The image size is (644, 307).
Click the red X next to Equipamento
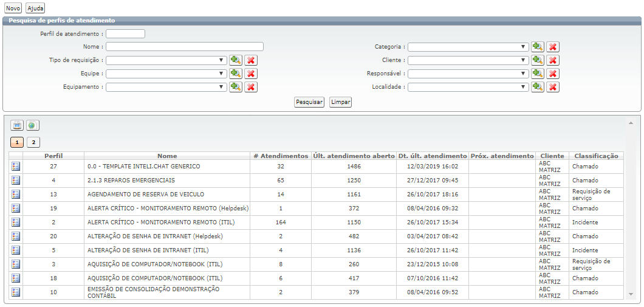251,87
